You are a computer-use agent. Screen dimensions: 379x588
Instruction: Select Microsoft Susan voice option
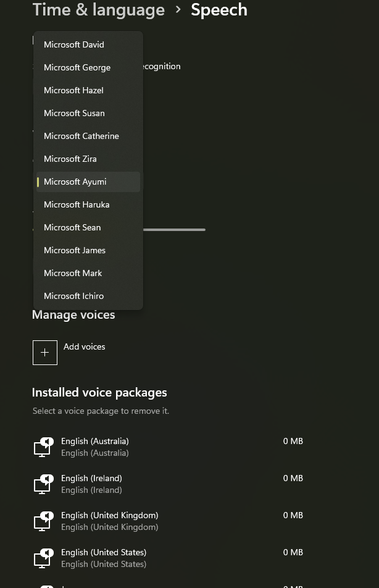pos(88,113)
